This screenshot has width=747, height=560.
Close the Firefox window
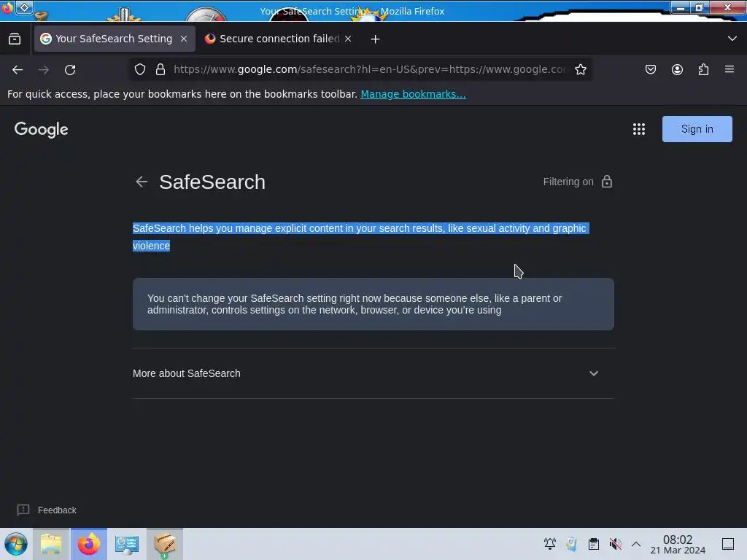click(727, 7)
